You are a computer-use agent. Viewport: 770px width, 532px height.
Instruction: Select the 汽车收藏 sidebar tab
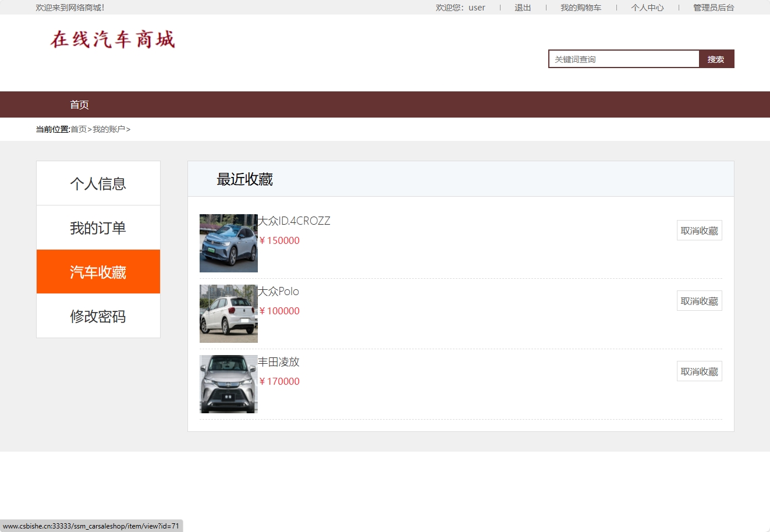(98, 271)
